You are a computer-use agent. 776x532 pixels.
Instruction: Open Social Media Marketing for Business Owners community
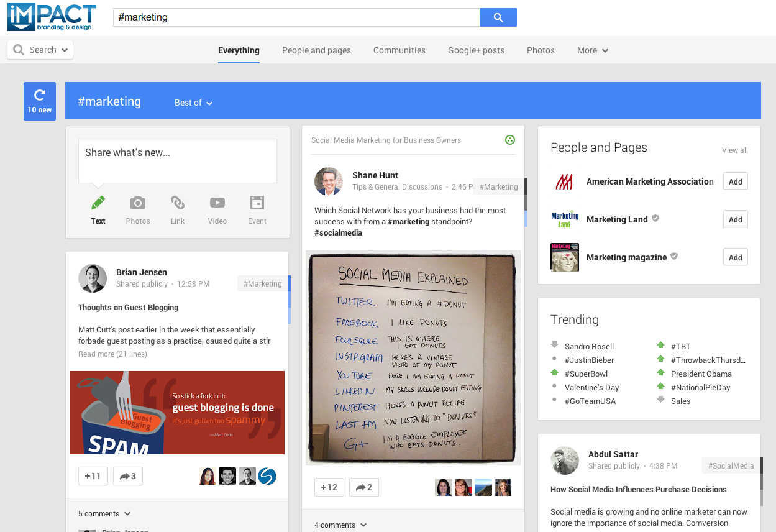click(386, 140)
